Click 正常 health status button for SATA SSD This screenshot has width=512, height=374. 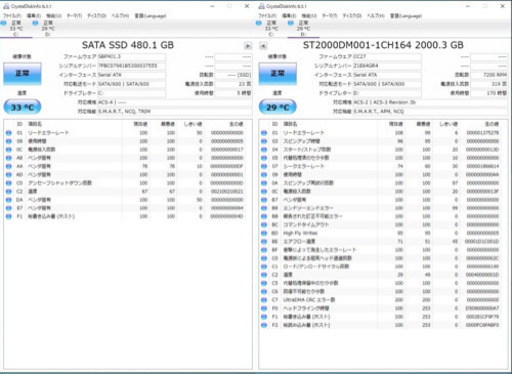[22, 73]
